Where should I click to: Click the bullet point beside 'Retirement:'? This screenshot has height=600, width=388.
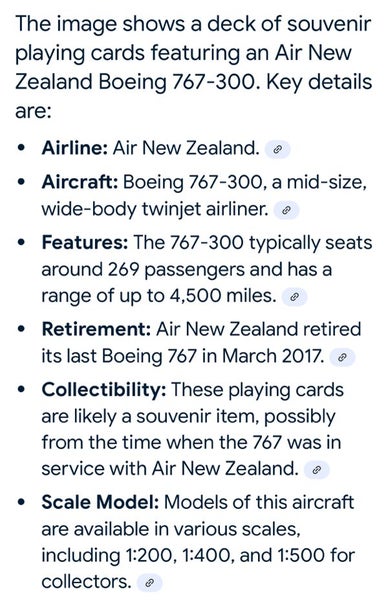tap(22, 329)
